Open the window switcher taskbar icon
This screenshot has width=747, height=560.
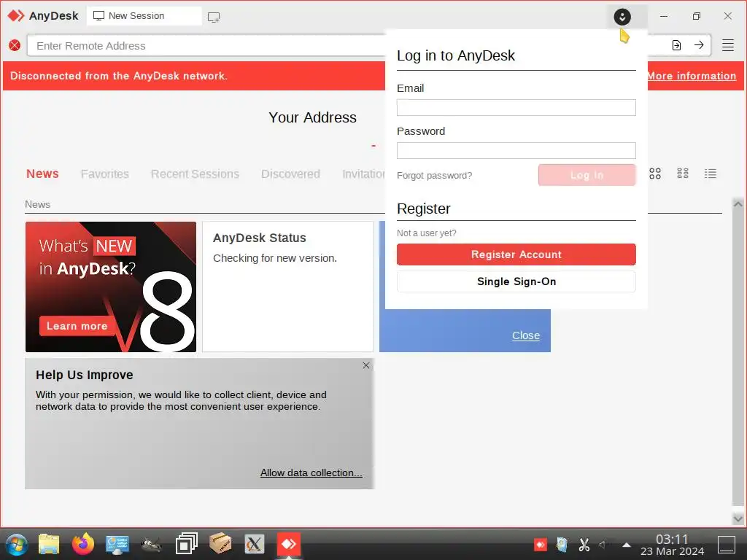click(186, 544)
